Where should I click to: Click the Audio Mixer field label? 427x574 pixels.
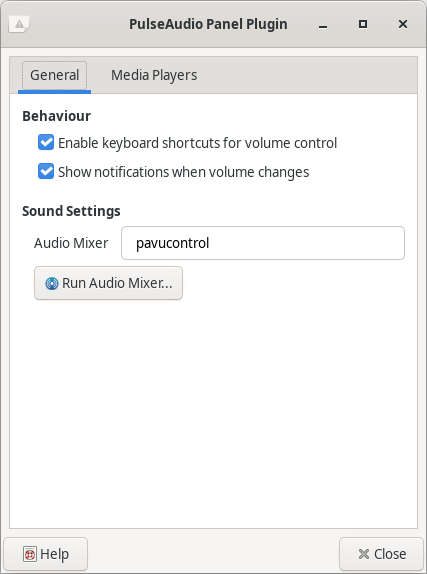click(71, 243)
